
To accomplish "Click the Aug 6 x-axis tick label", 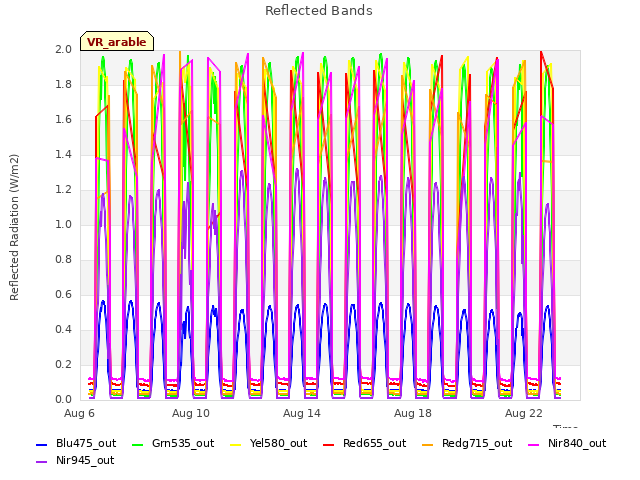I will click(x=79, y=413).
